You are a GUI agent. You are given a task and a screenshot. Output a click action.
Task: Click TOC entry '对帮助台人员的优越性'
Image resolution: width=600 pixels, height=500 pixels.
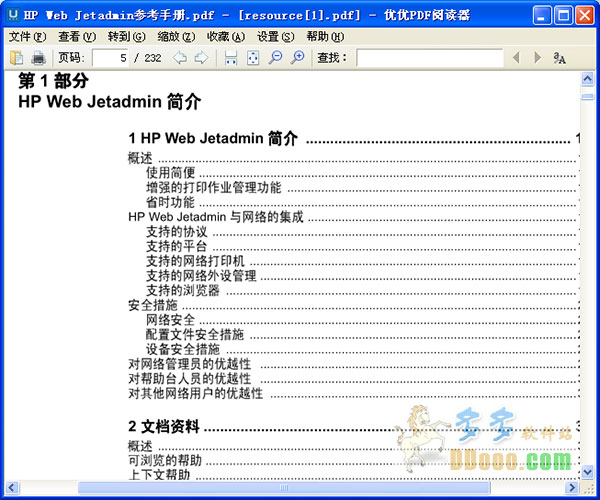[x=190, y=379]
